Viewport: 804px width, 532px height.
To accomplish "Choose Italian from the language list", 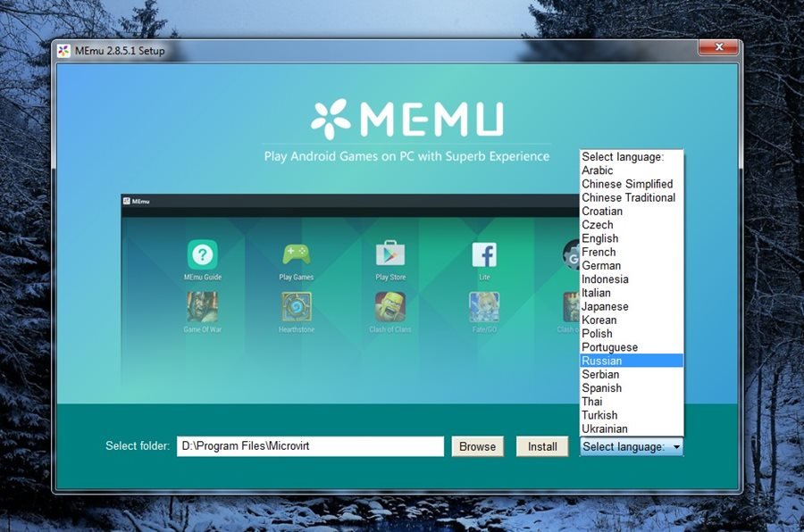I will pyautogui.click(x=632, y=293).
